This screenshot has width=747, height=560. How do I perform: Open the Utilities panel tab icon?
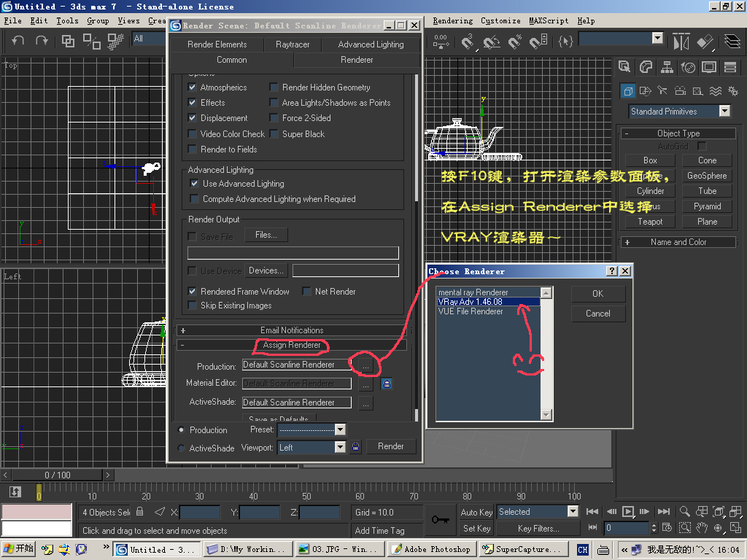(x=729, y=67)
